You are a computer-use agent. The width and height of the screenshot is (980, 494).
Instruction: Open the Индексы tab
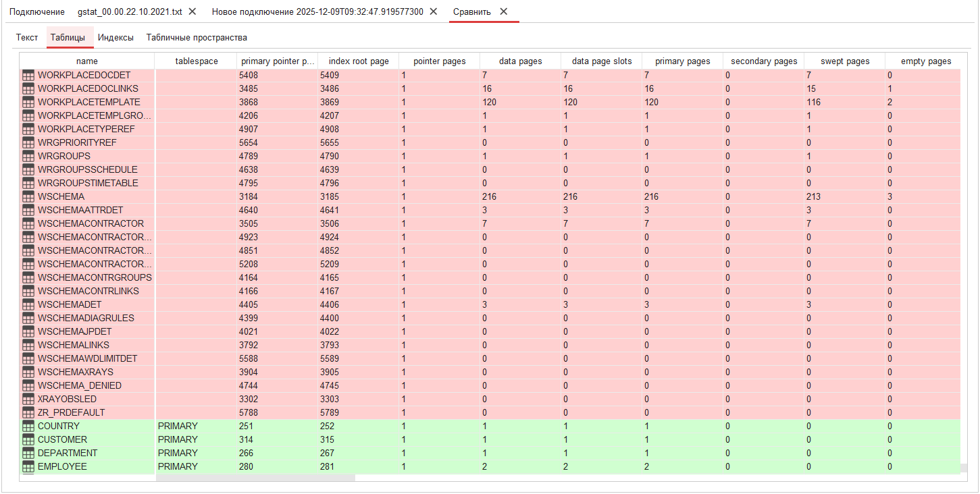point(115,37)
